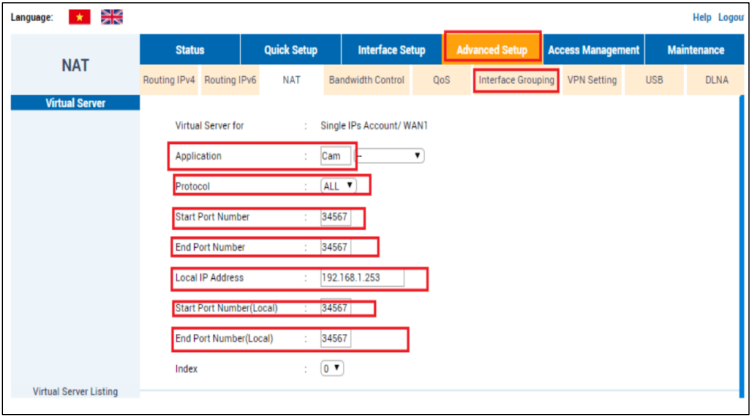
Task: Click the End Port Number field
Action: [335, 247]
